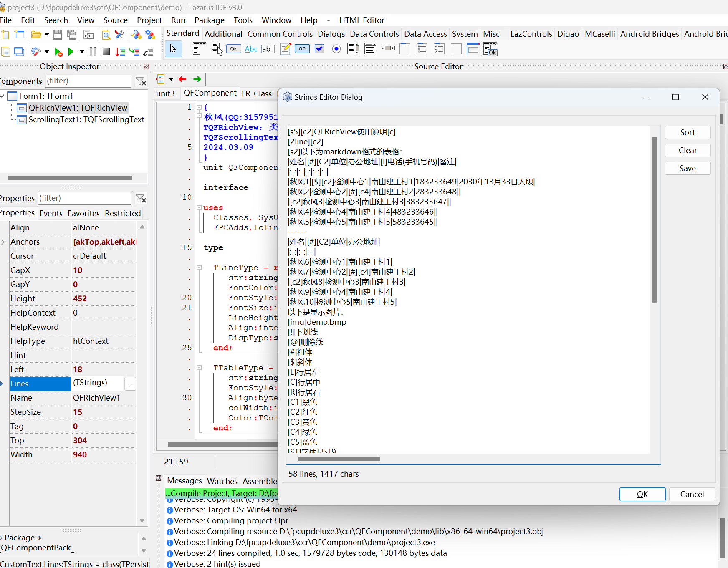This screenshot has height=568, width=728.
Task: Click the View Forms windows icon
Action: [x=19, y=52]
